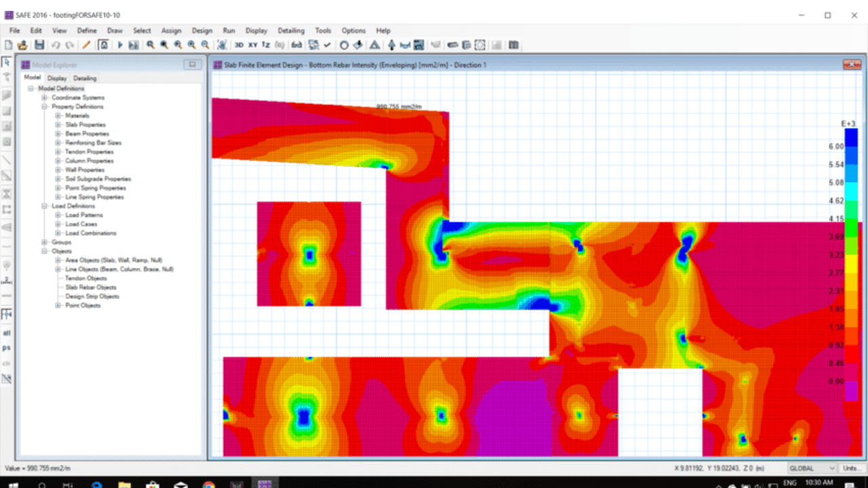Image resolution: width=868 pixels, height=488 pixels.
Task: Switch to 3D view icon
Action: click(x=239, y=45)
